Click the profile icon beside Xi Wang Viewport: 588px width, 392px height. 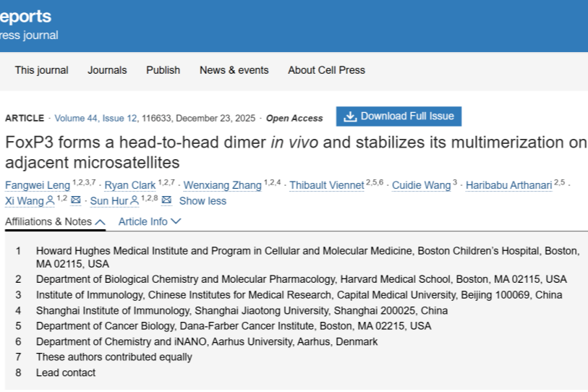(50, 200)
